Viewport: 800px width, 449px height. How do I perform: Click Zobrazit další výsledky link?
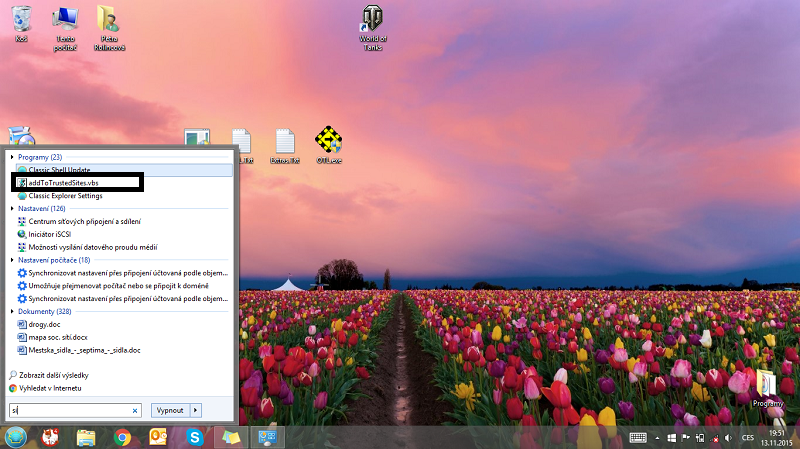(49, 375)
